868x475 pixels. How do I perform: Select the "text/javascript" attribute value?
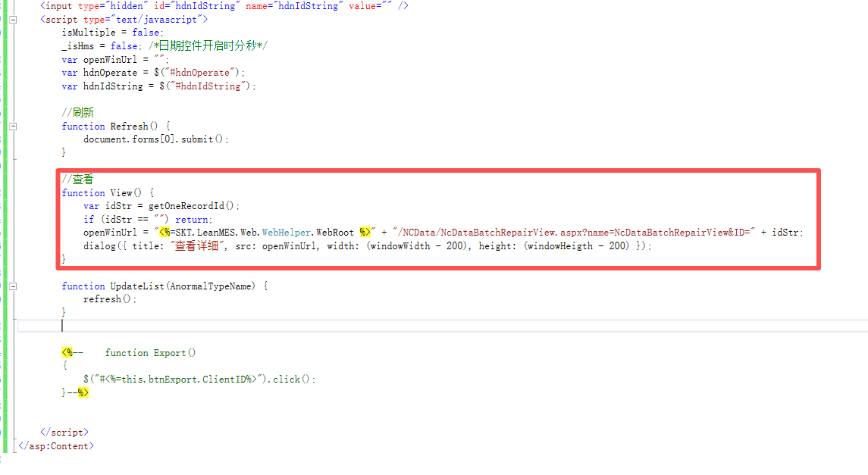[x=156, y=20]
